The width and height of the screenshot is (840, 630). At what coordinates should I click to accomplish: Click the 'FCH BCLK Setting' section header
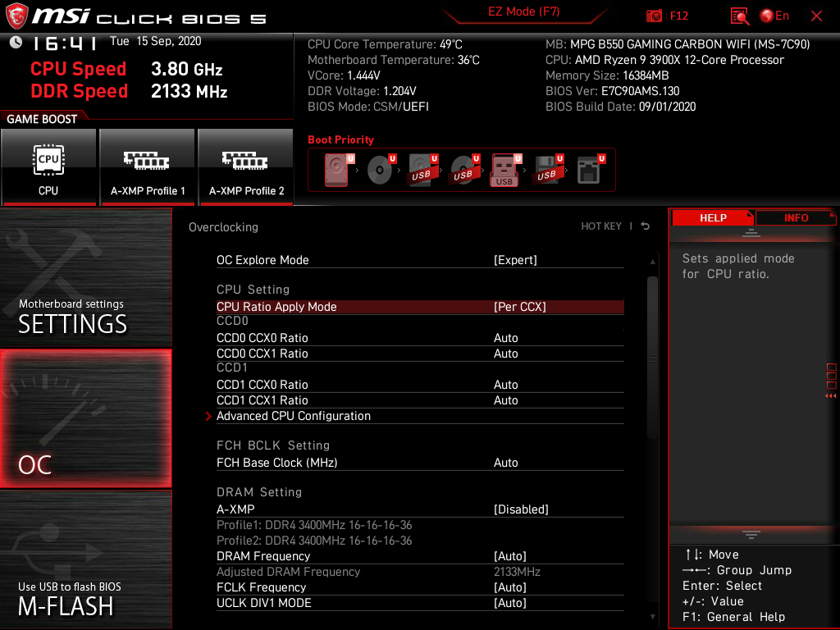point(273,445)
